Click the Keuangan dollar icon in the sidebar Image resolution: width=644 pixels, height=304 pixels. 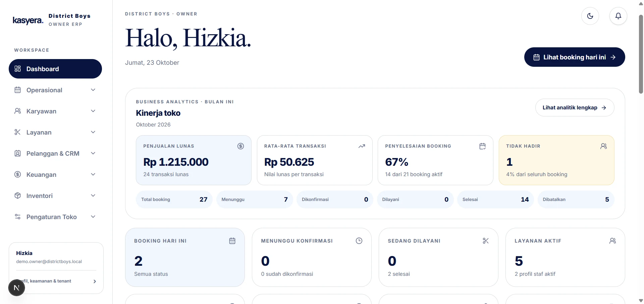[18, 174]
